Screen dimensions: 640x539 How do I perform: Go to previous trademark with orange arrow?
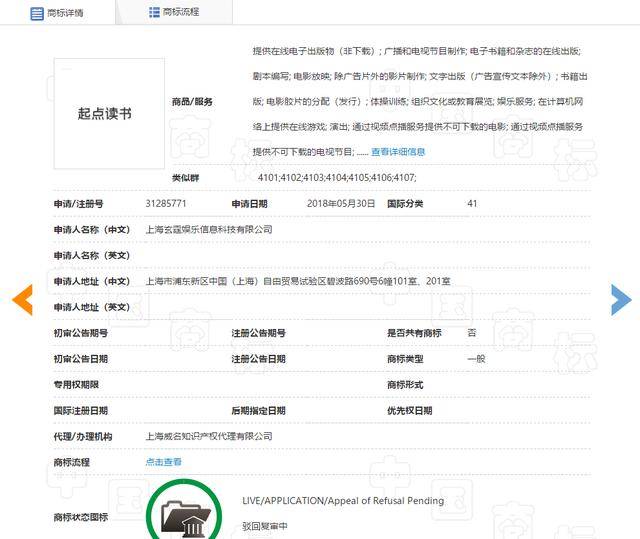22,300
